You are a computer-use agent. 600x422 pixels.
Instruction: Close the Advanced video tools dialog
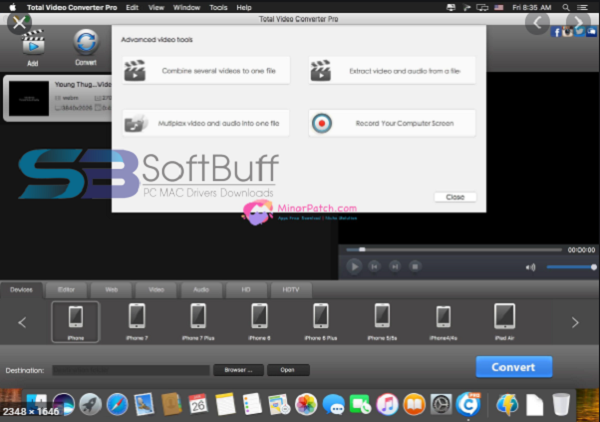455,197
